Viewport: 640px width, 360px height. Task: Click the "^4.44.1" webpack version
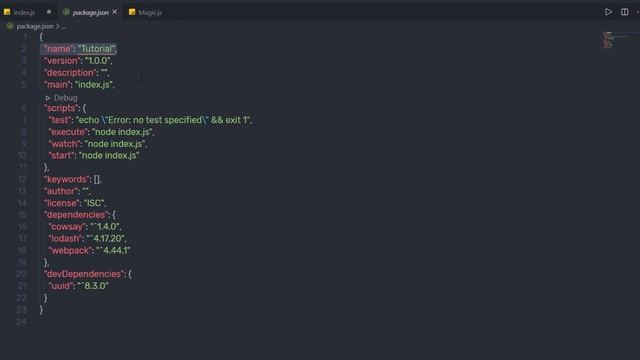(113, 250)
